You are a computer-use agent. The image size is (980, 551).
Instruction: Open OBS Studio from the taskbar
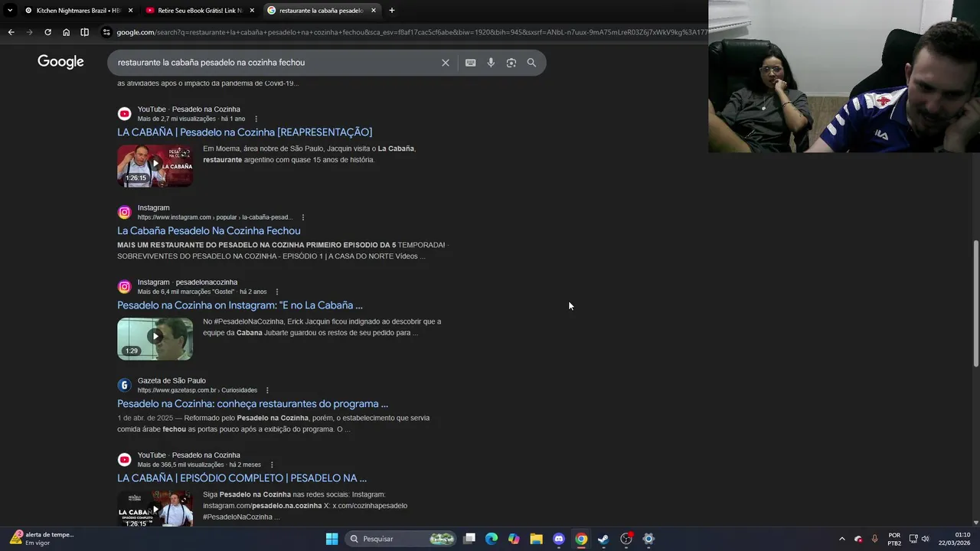click(626, 539)
